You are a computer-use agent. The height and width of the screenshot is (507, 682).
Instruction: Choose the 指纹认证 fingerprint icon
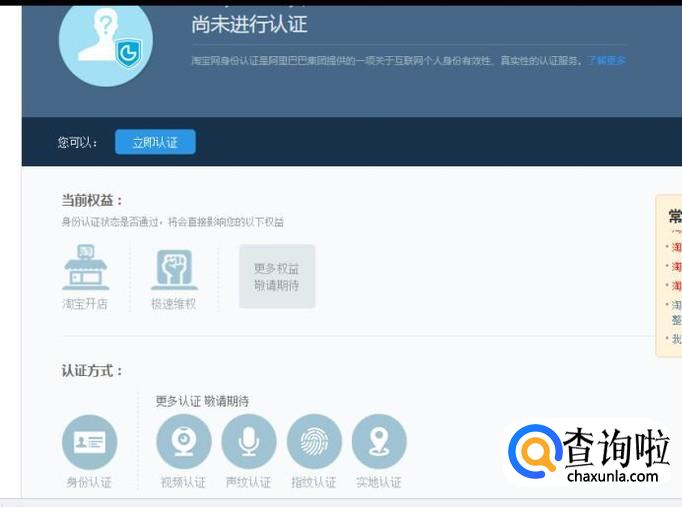pyautogui.click(x=314, y=442)
